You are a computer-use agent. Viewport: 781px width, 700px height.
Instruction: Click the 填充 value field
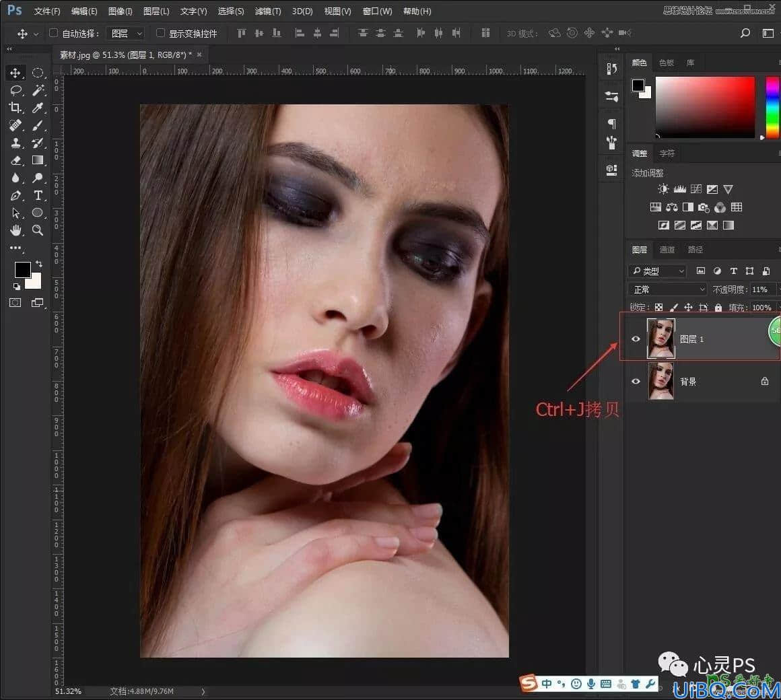point(762,308)
